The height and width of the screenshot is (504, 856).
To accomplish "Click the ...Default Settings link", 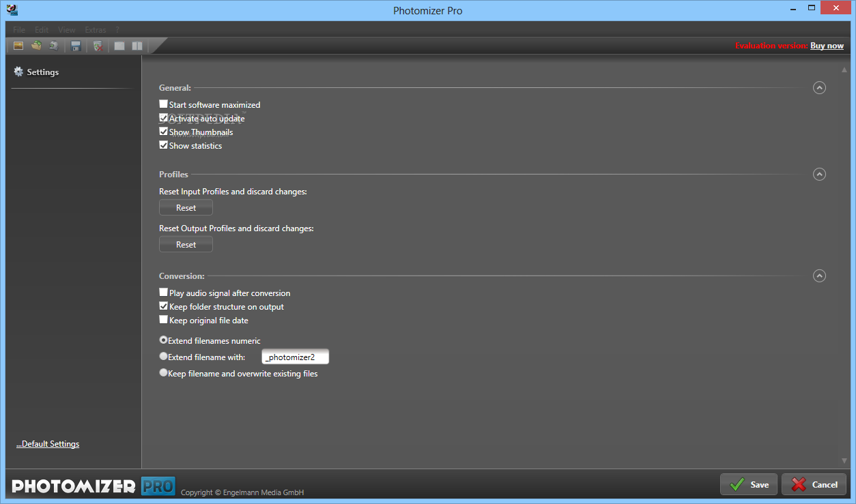I will [48, 444].
